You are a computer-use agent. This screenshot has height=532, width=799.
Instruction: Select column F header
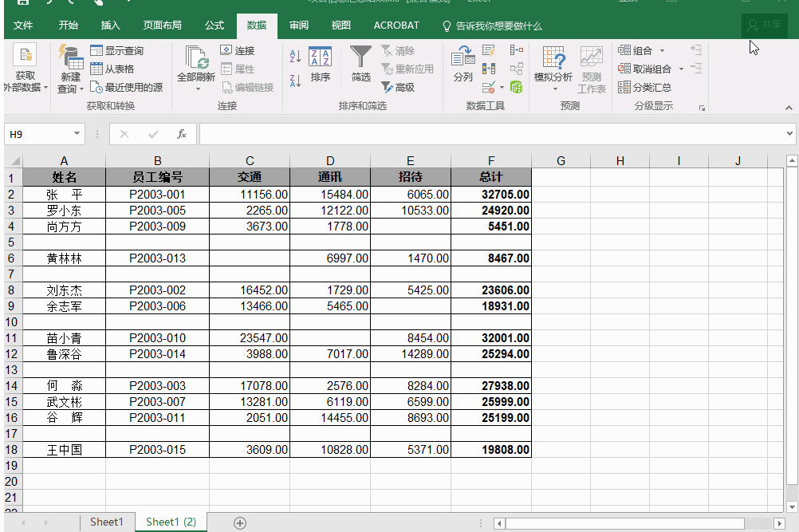[491, 161]
